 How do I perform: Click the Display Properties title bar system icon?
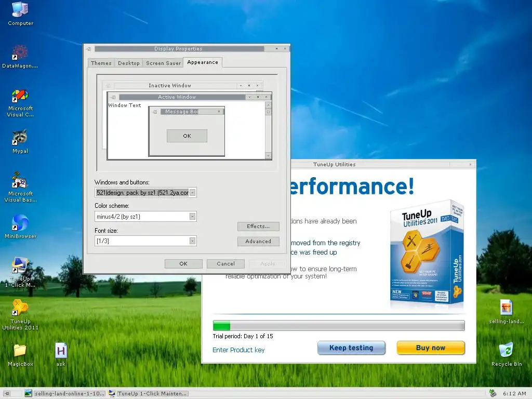click(x=88, y=49)
